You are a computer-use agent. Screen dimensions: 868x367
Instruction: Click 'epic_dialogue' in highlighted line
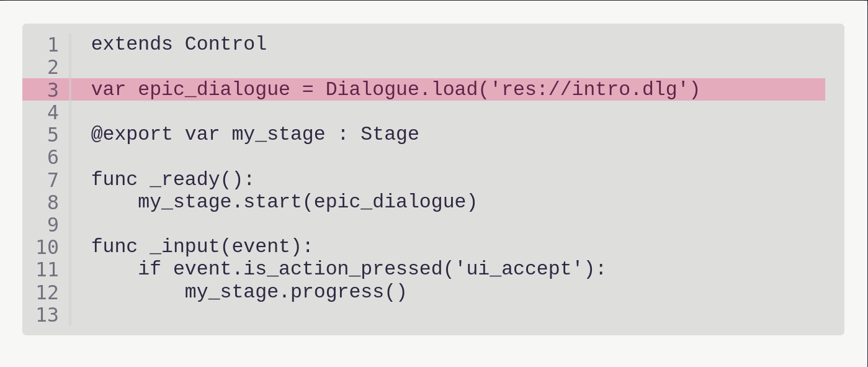coord(214,89)
